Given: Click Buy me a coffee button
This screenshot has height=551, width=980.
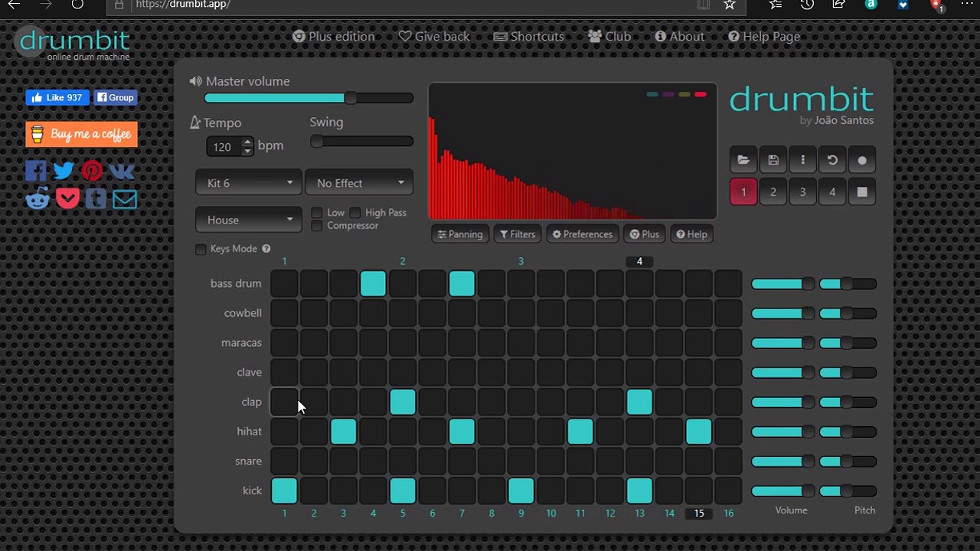Looking at the screenshot, I should (x=82, y=134).
